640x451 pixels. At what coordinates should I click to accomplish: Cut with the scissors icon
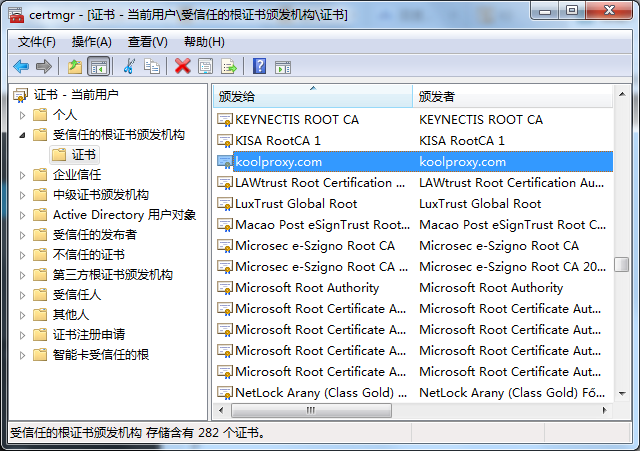click(129, 66)
